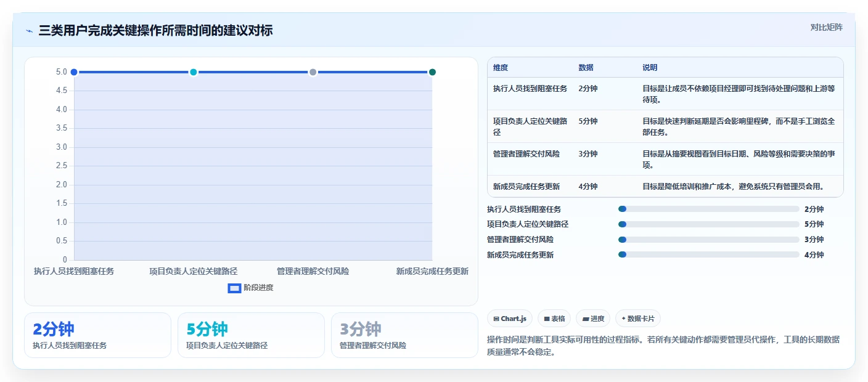Click the description starting 目标是快速判断延期
This screenshot has height=382, width=868.
point(739,127)
